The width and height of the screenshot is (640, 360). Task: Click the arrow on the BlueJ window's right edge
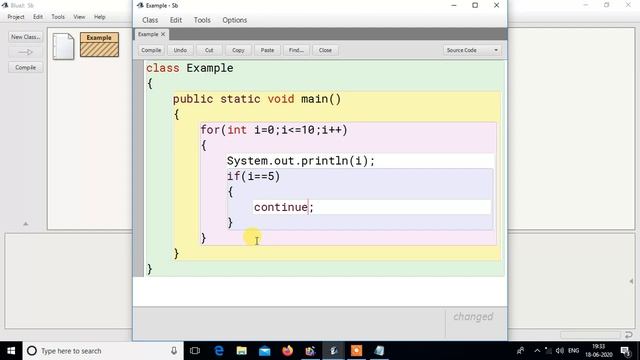click(631, 281)
